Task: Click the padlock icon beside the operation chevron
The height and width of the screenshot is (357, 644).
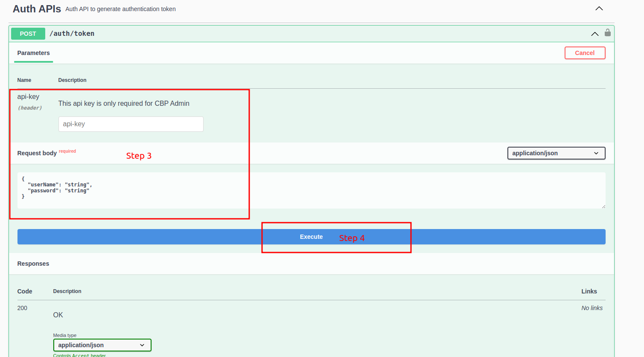Action: (607, 33)
